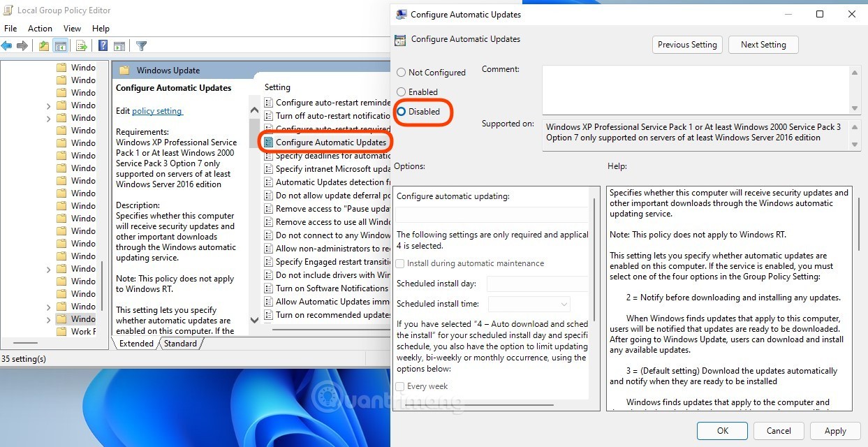Open Help via blue question mark icon
The height and width of the screenshot is (447, 868).
point(103,46)
